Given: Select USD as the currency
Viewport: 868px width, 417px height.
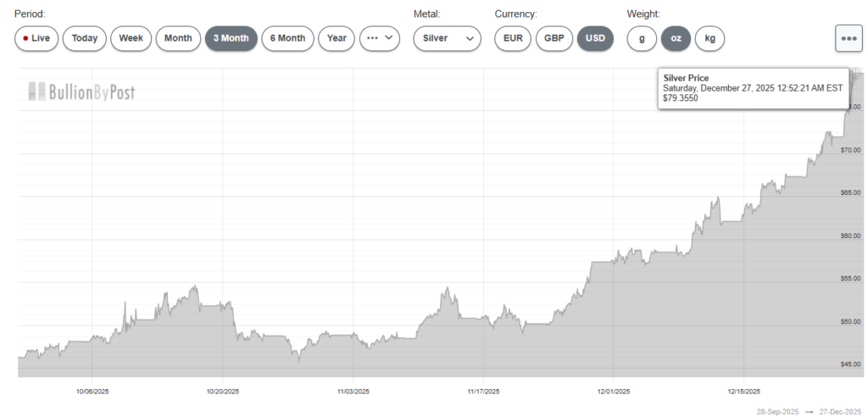Looking at the screenshot, I should [x=596, y=38].
